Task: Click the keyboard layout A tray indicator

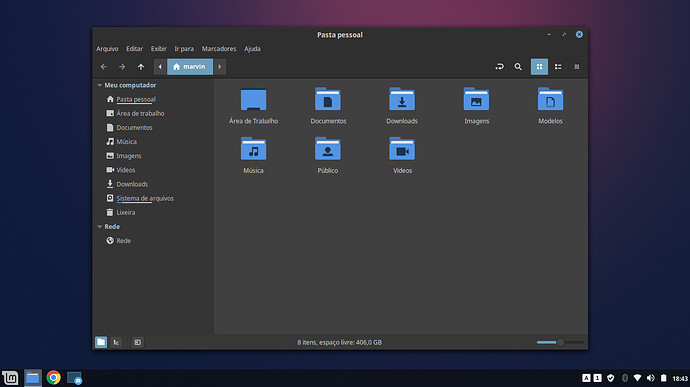Action: [586, 378]
